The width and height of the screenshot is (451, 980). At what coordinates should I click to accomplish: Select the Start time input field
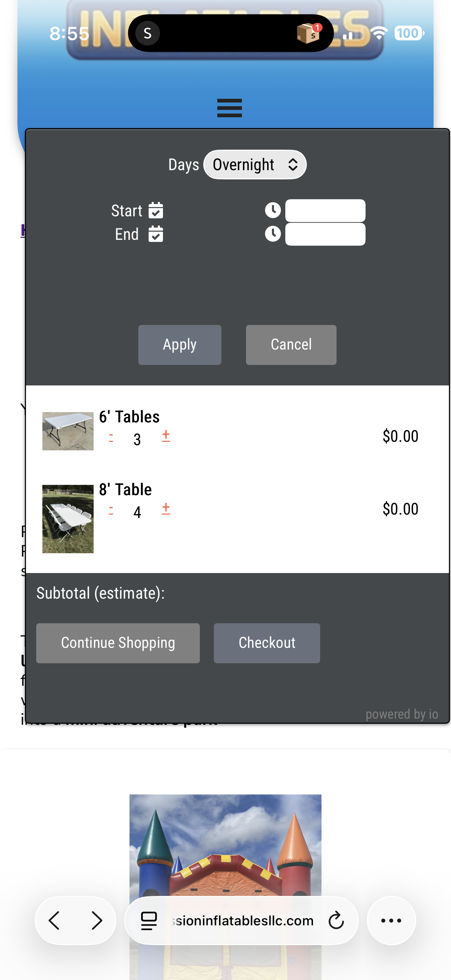click(x=325, y=210)
